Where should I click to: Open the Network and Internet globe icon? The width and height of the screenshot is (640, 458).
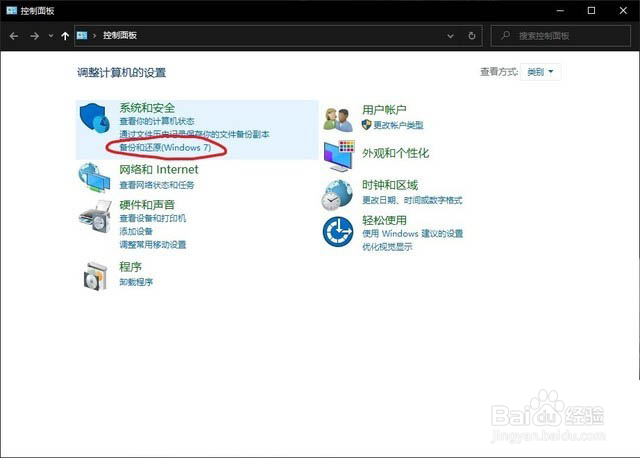(x=95, y=178)
